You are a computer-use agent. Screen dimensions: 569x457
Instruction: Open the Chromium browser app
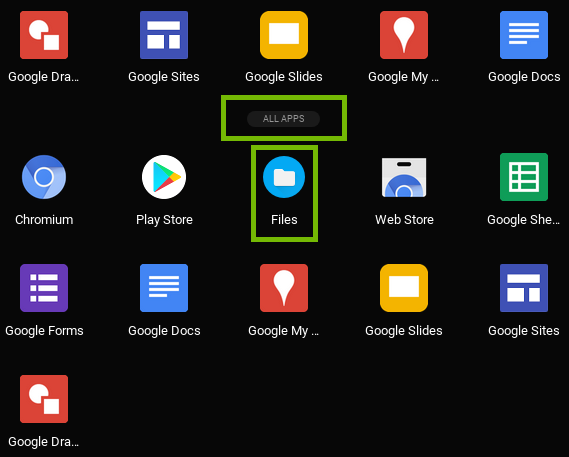pos(44,177)
